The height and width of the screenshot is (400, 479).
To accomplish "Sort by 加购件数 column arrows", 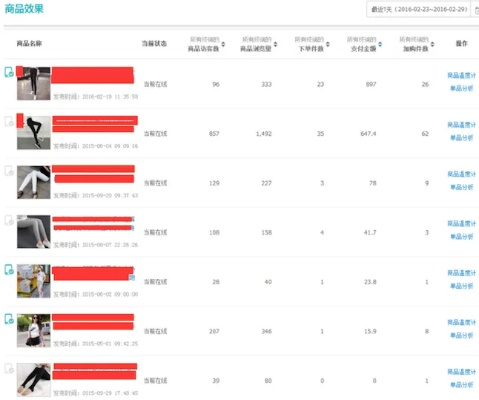I will (432, 44).
